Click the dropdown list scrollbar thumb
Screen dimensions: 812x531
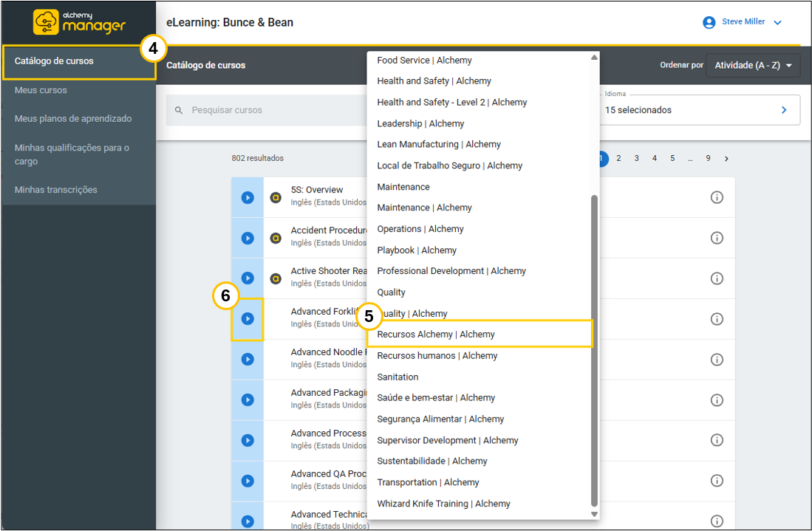[x=594, y=347]
